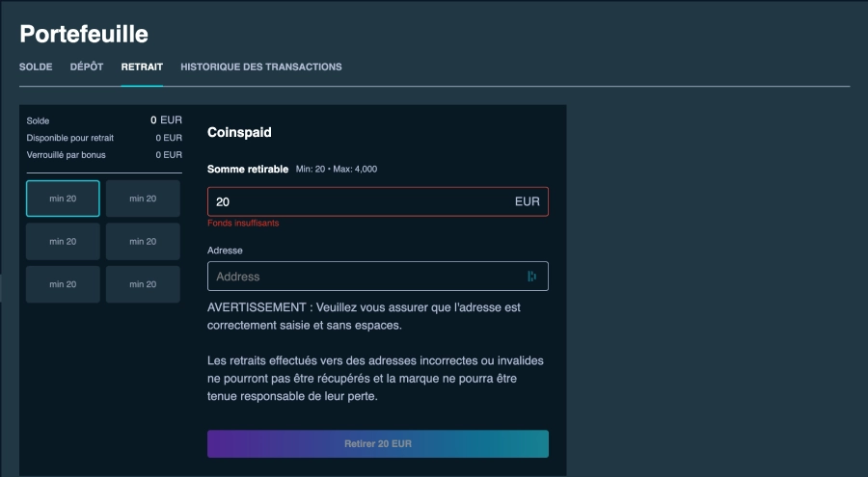Click into the Address input field
Screen dimensions: 868x477
[x=378, y=277]
